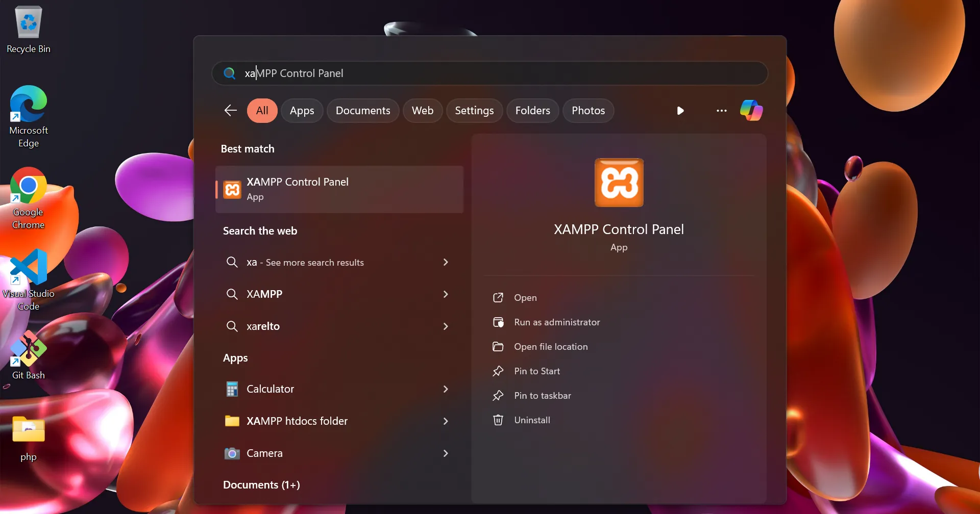
Task: Open the three-dot more options menu
Action: (x=721, y=111)
